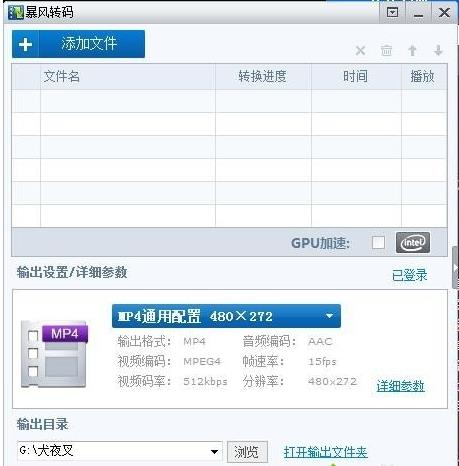
Task: Click the 播放 column header
Action: tap(424, 77)
